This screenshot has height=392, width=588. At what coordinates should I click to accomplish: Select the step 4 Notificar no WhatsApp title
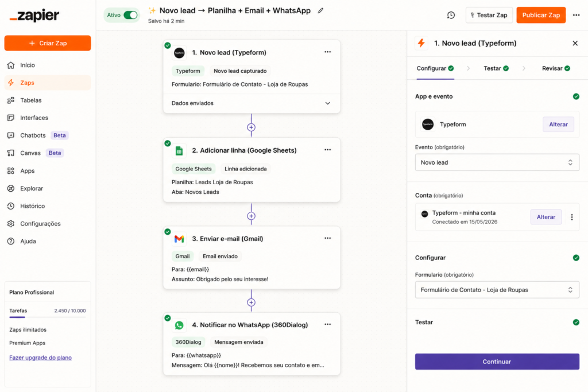tap(250, 325)
